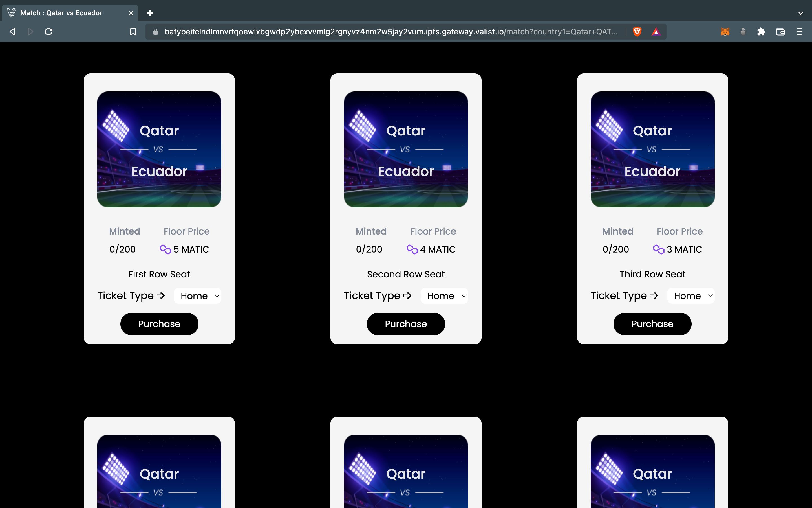This screenshot has width=812, height=508.
Task: Open a new tab with the plus button
Action: pyautogui.click(x=150, y=13)
